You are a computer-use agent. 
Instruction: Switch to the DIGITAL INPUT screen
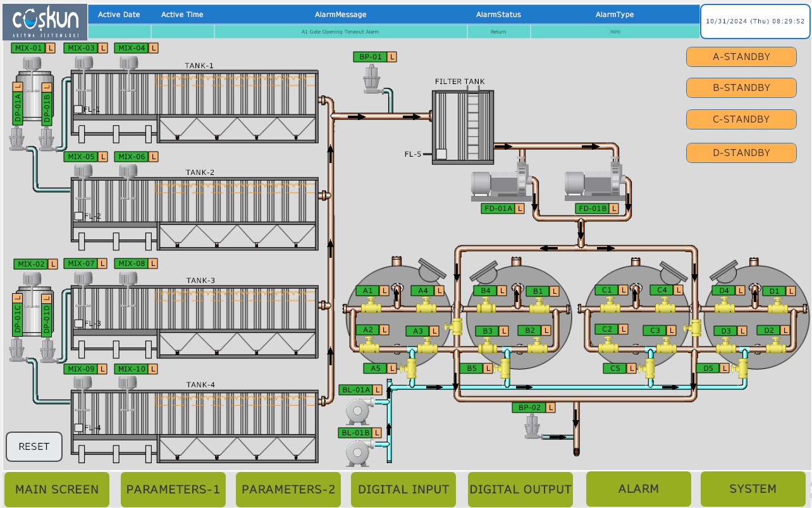(x=403, y=490)
